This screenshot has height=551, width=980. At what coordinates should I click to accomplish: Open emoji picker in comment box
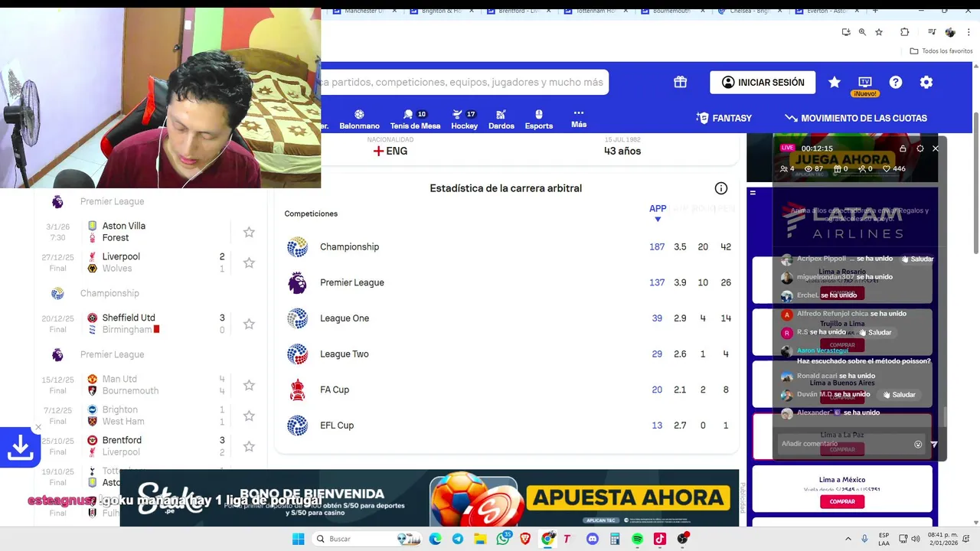[x=918, y=444]
